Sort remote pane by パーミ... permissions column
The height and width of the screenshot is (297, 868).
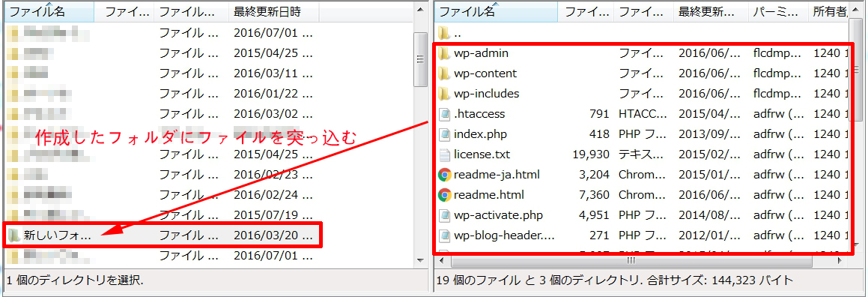point(778,12)
